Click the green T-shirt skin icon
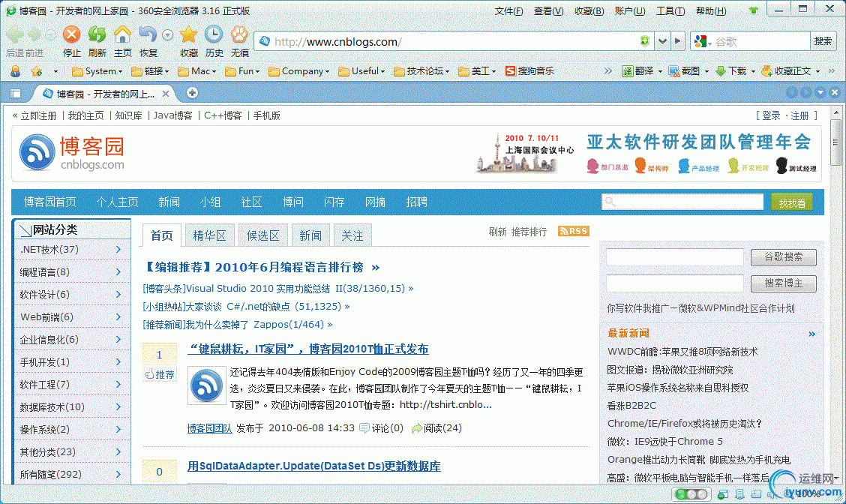 754,10
